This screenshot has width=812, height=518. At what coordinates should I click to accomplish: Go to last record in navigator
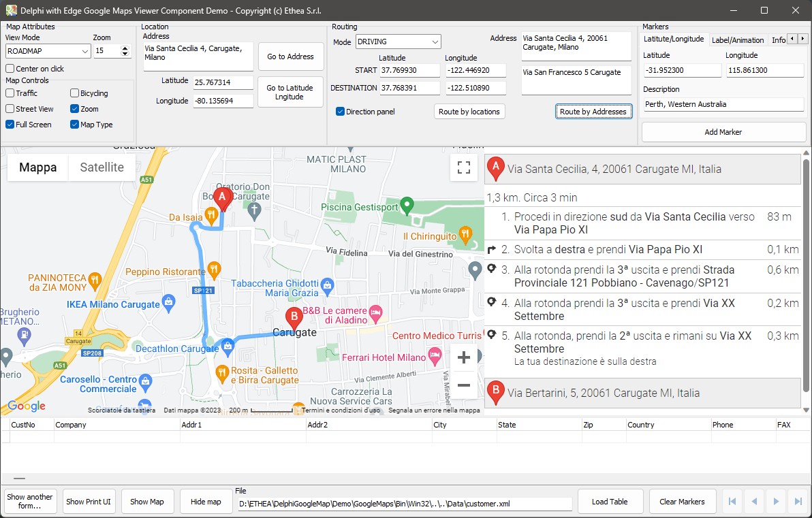point(798,501)
